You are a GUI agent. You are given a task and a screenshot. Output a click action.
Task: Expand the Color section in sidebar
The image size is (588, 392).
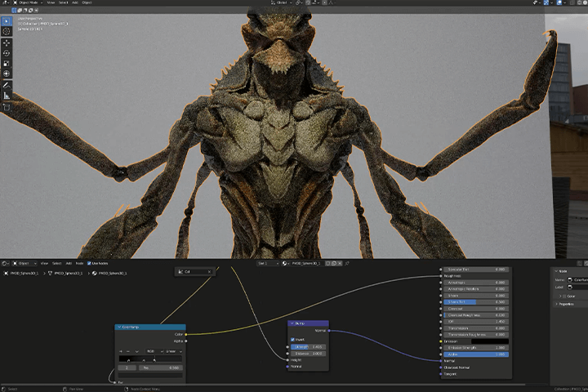(560, 296)
